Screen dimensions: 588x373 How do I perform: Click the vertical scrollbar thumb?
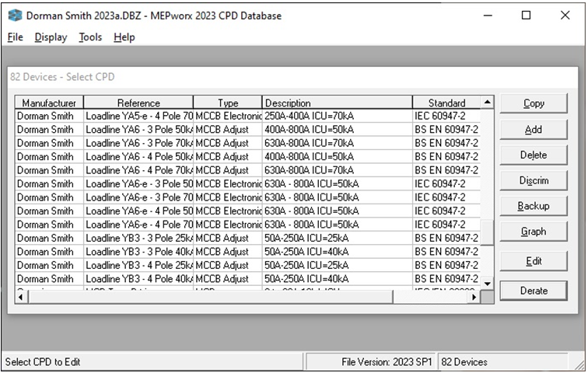pyautogui.click(x=487, y=232)
